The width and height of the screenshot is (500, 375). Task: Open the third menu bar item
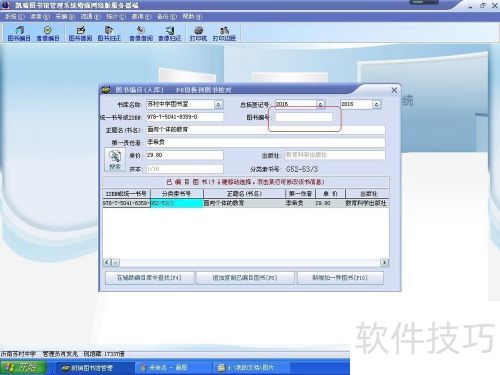[x=65, y=16]
